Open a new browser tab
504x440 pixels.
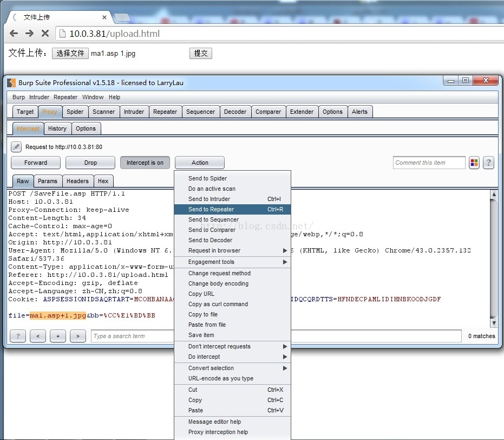coord(122,18)
